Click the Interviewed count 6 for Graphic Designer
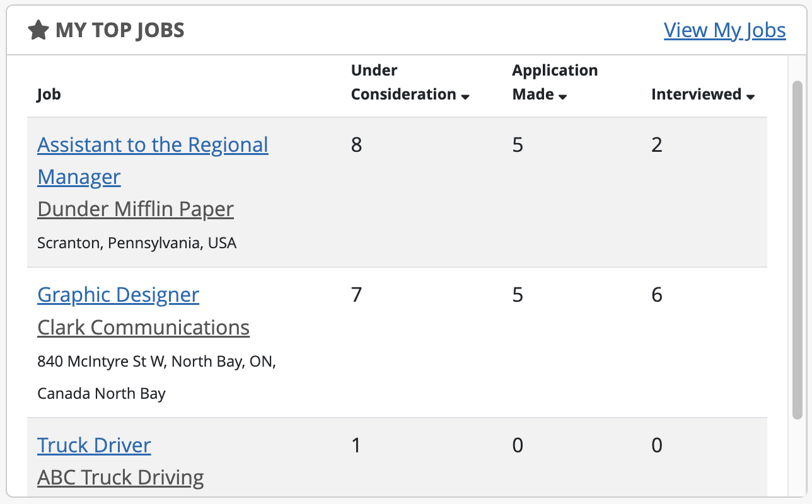This screenshot has height=504, width=812. (657, 295)
